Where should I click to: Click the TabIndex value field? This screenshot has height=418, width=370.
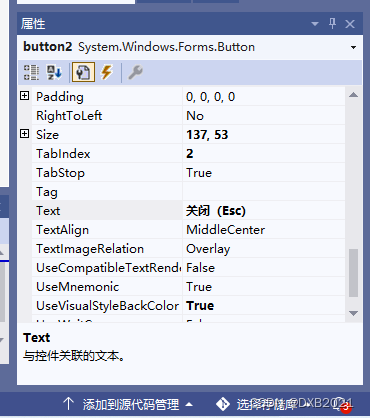[x=264, y=154]
